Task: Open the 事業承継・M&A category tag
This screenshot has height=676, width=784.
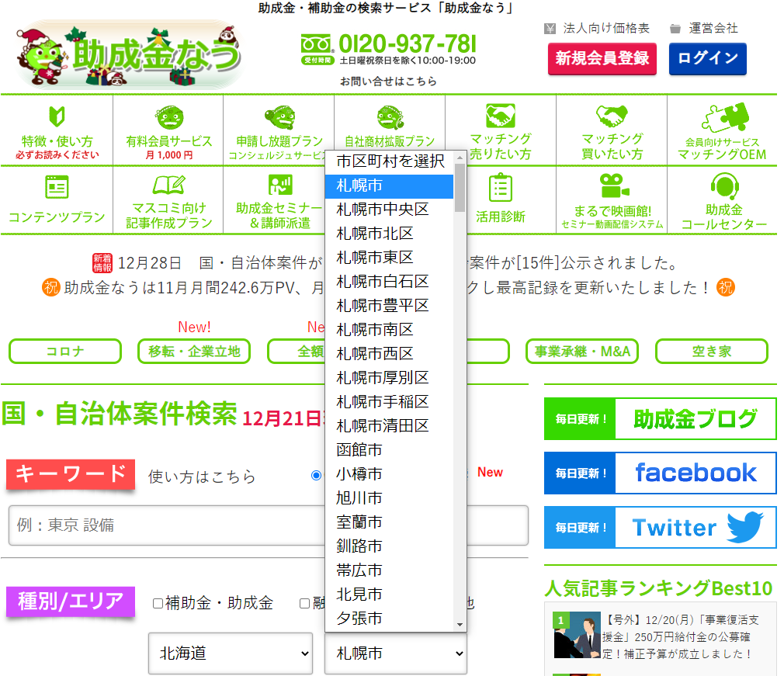Action: tap(581, 351)
